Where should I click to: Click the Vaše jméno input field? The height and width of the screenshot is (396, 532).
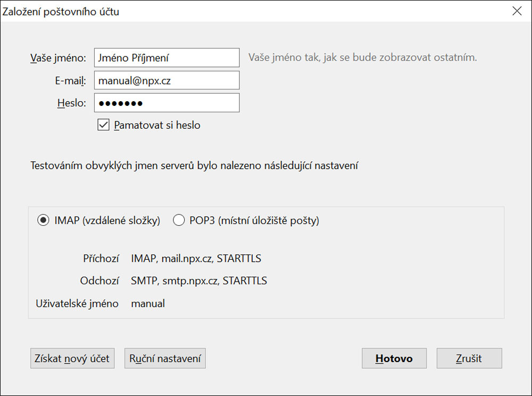click(167, 57)
